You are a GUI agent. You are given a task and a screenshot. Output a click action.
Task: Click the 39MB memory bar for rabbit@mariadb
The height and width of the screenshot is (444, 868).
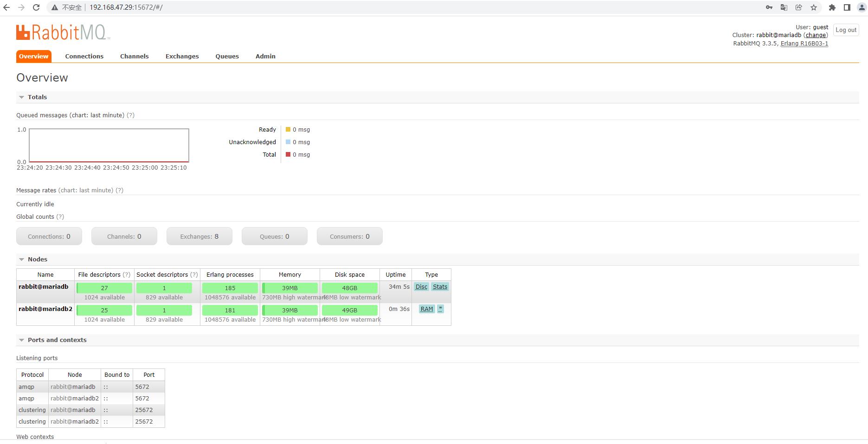(x=290, y=288)
